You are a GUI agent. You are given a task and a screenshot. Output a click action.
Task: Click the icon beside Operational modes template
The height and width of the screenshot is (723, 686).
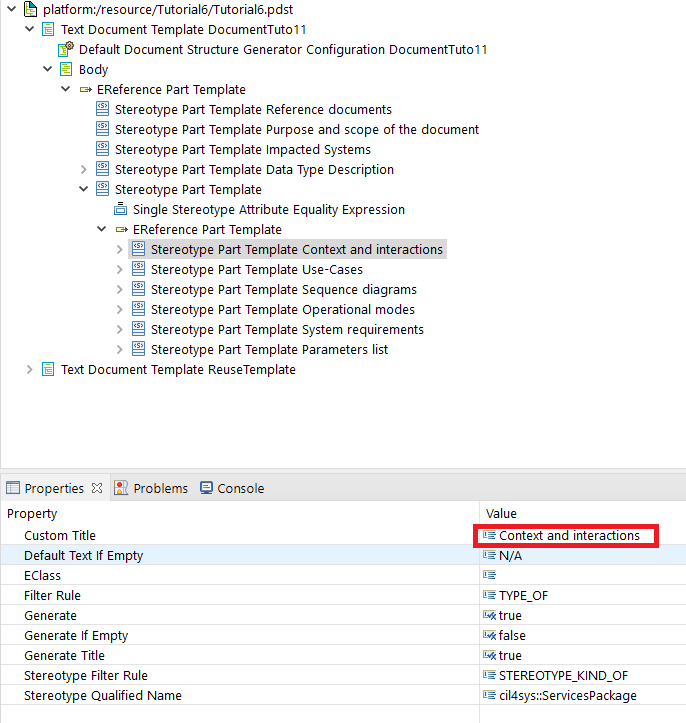tap(138, 309)
